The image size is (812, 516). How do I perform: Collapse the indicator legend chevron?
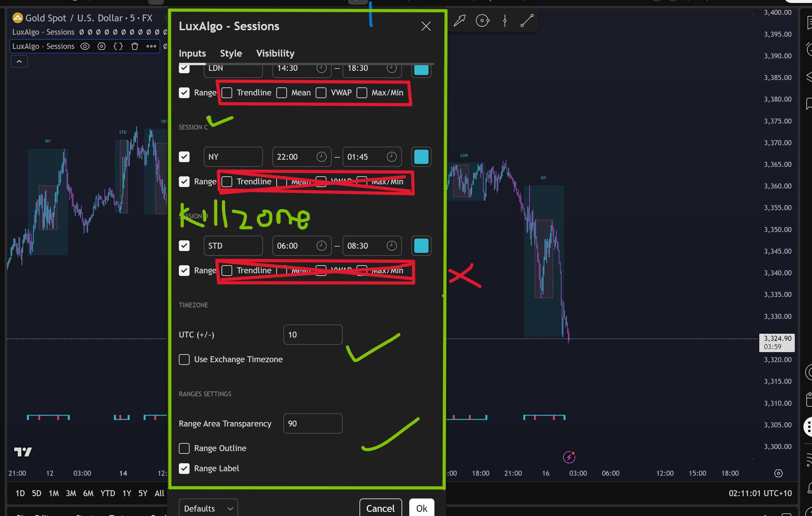click(x=19, y=61)
